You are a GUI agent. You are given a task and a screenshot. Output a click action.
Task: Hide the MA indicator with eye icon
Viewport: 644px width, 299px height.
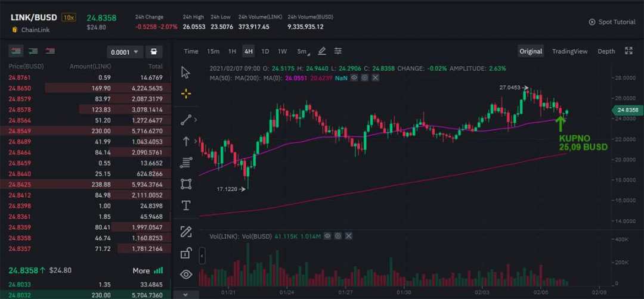coord(354,77)
